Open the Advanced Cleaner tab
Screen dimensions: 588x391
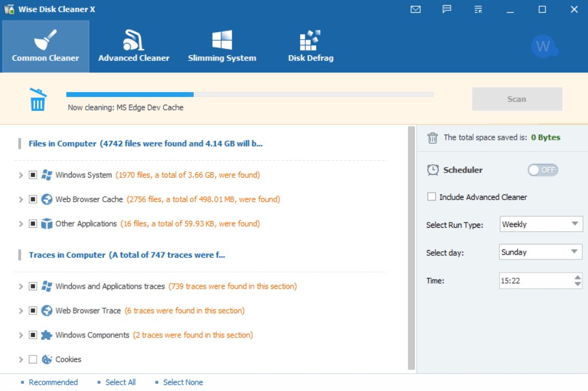point(134,46)
